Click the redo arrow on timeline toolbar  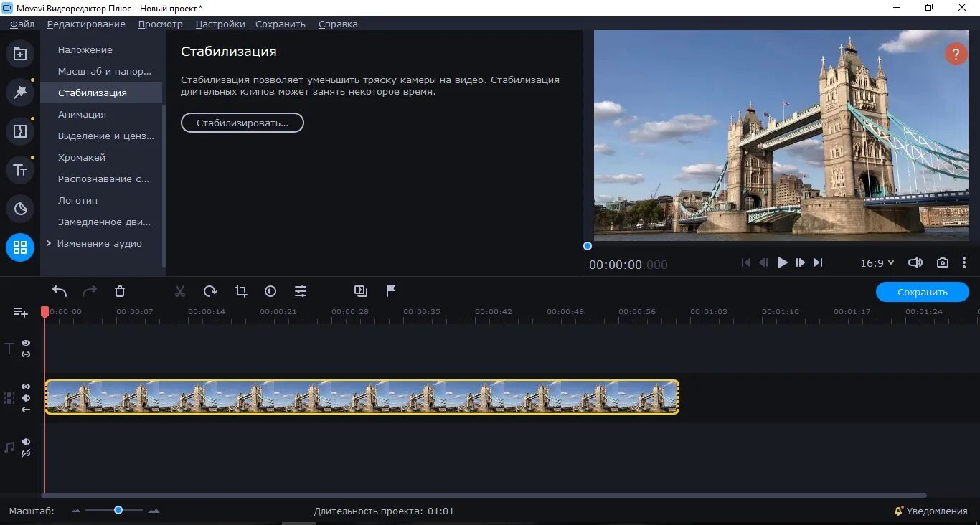(x=90, y=291)
